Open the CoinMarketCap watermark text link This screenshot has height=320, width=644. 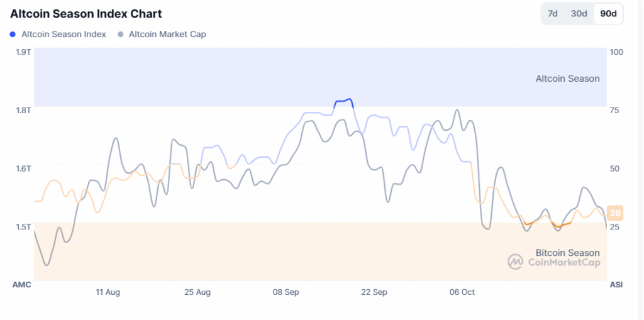(x=564, y=263)
